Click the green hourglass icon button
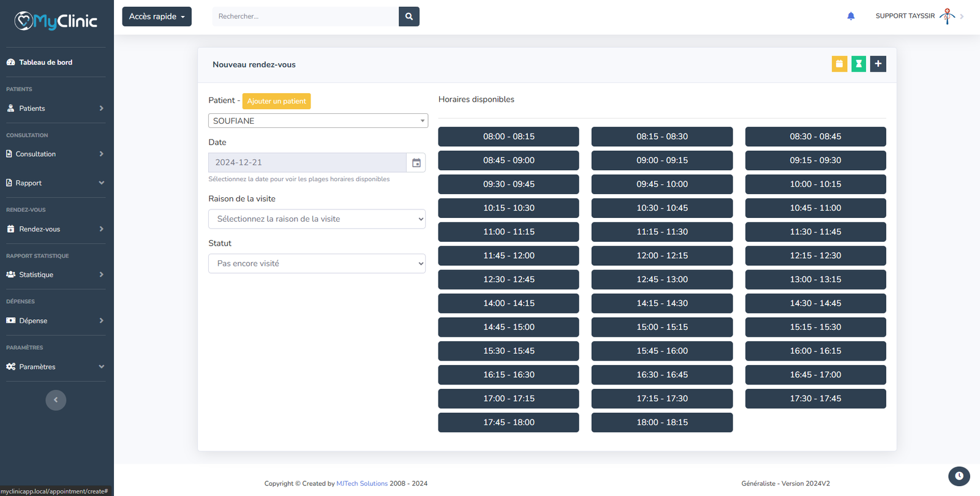 [x=859, y=64]
